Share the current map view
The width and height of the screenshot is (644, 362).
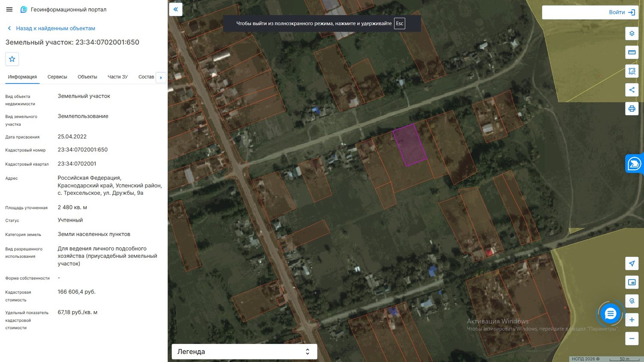[632, 90]
